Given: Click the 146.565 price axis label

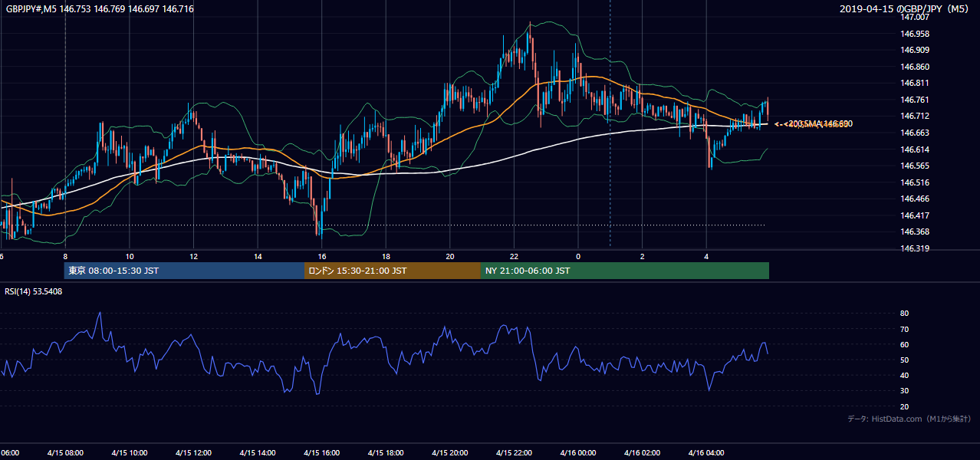Looking at the screenshot, I should click(x=915, y=166).
